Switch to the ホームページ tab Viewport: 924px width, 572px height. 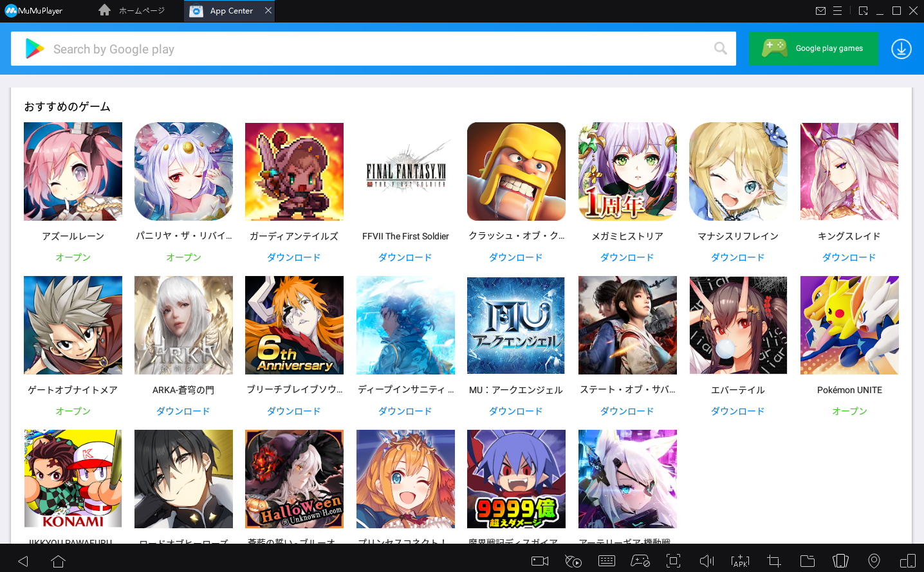(133, 11)
